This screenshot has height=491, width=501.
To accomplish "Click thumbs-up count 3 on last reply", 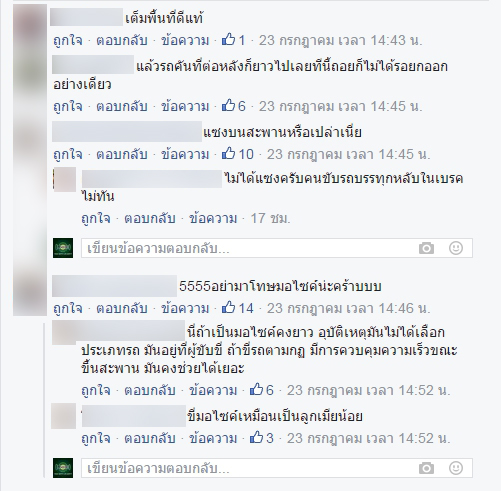I will (x=262, y=438).
